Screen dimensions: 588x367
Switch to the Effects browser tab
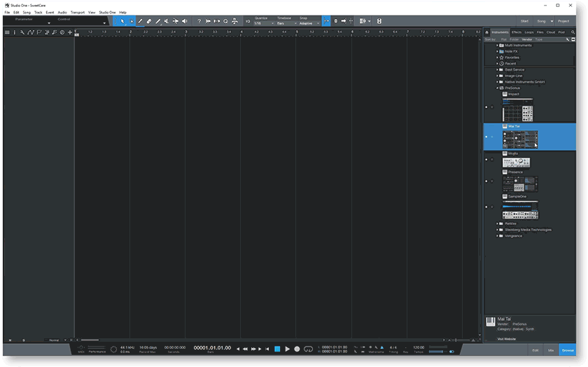517,32
